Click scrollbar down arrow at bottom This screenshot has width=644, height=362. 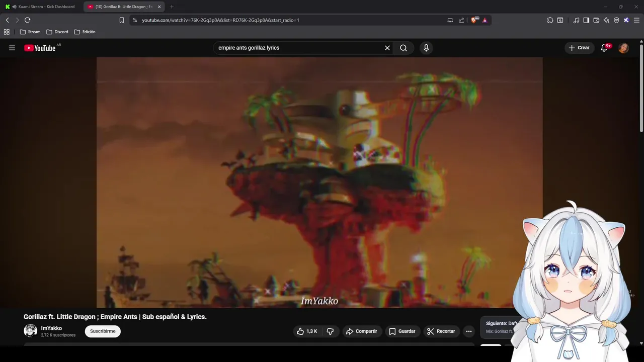point(641,344)
